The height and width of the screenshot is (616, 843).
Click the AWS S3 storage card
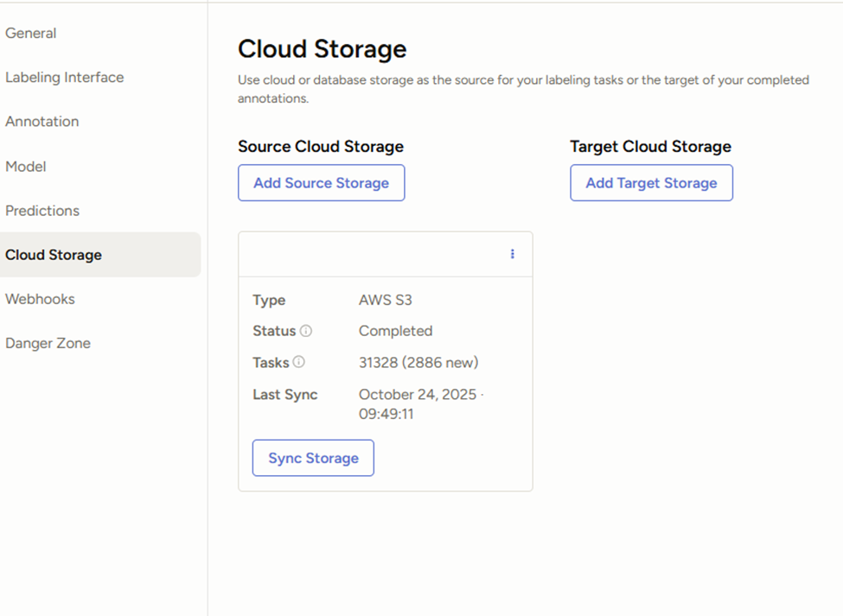[385, 361]
